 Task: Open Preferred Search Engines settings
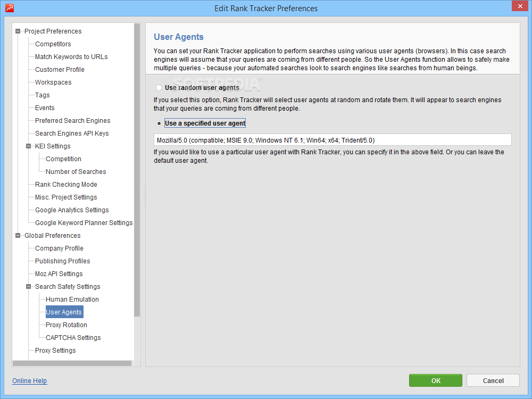pos(72,121)
